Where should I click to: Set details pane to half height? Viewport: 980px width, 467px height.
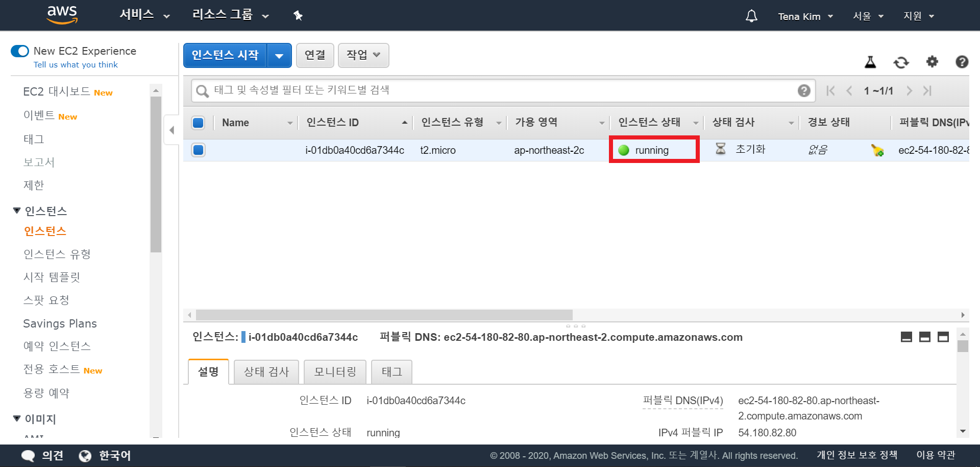pos(925,337)
